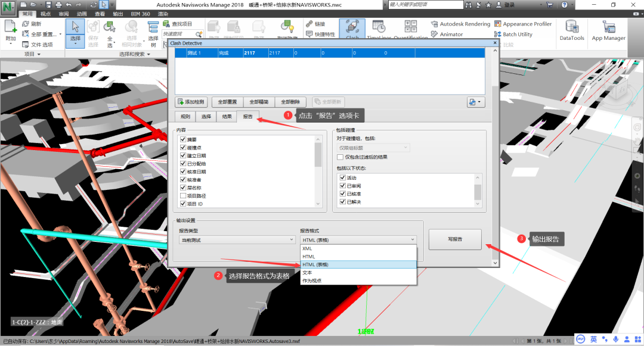Viewport: 644px width, 346px height.
Task: Collapse the 报告格式 HTML (表格) dropdown
Action: pos(358,240)
